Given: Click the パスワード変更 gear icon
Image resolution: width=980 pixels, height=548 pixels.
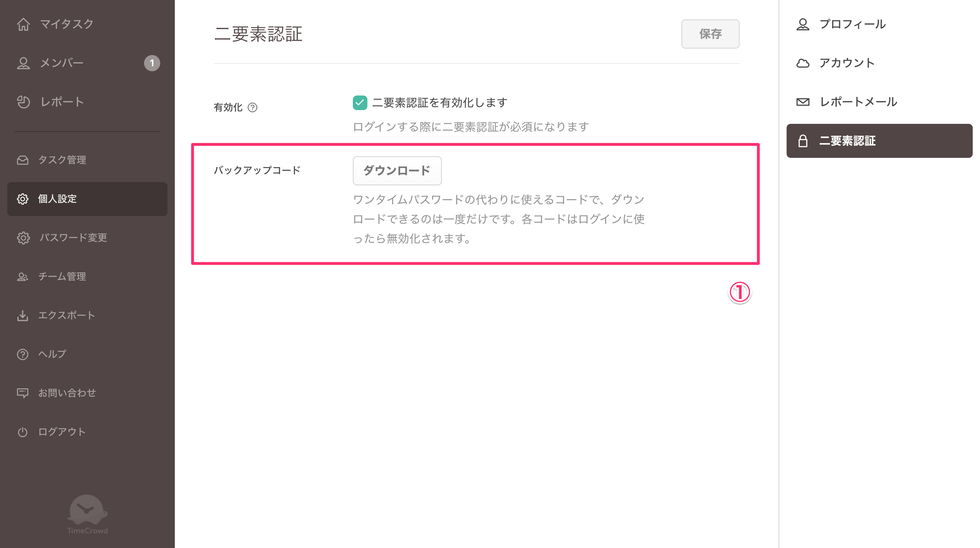Looking at the screenshot, I should pyautogui.click(x=23, y=238).
